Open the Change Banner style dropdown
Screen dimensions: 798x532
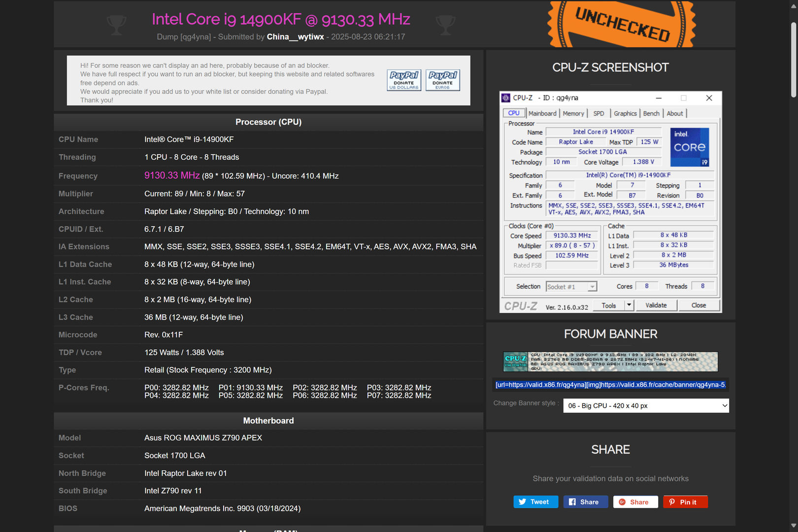[x=646, y=405]
